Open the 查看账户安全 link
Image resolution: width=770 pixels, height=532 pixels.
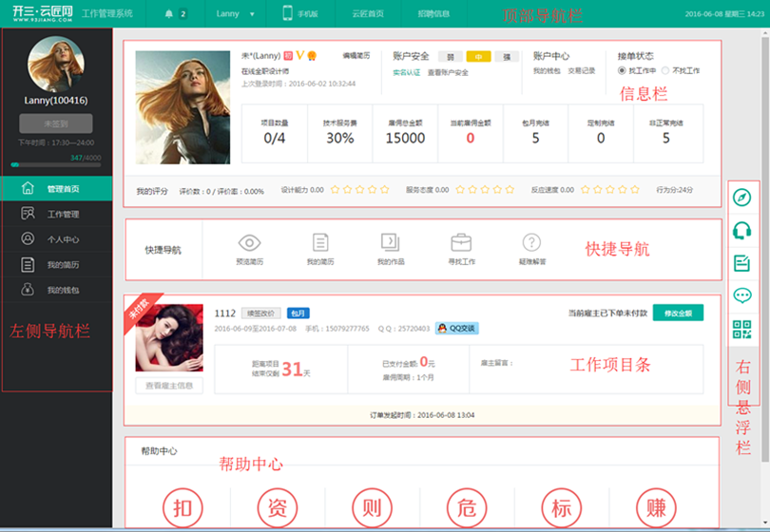click(x=448, y=72)
